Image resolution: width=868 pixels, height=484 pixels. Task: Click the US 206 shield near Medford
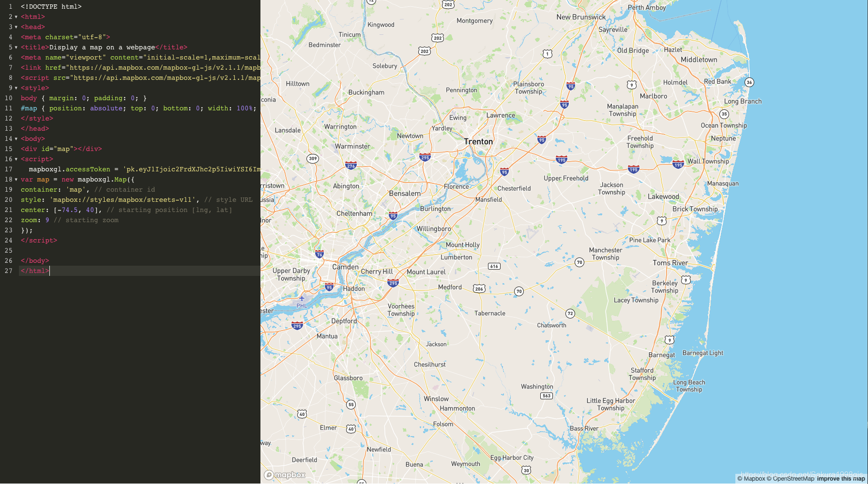479,289
